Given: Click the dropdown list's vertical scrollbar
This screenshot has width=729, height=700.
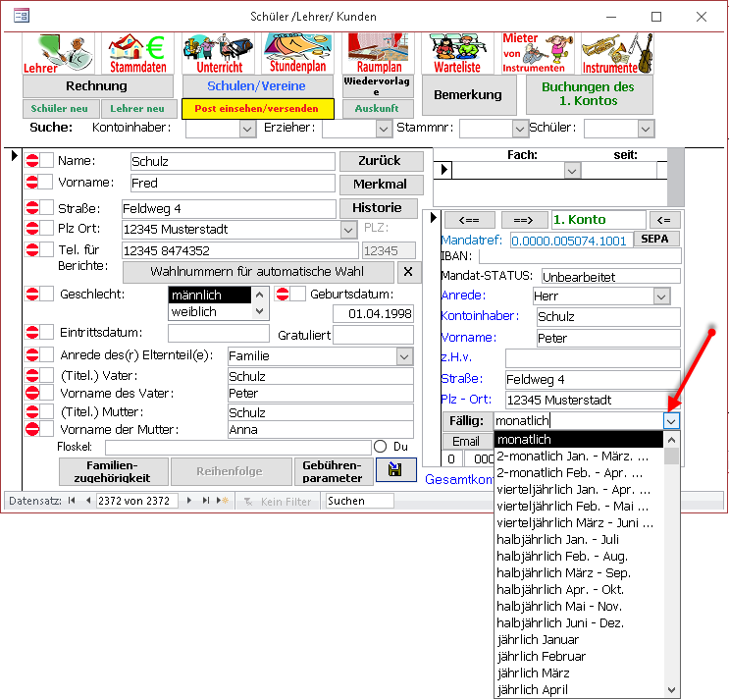Looking at the screenshot, I should click(672, 569).
